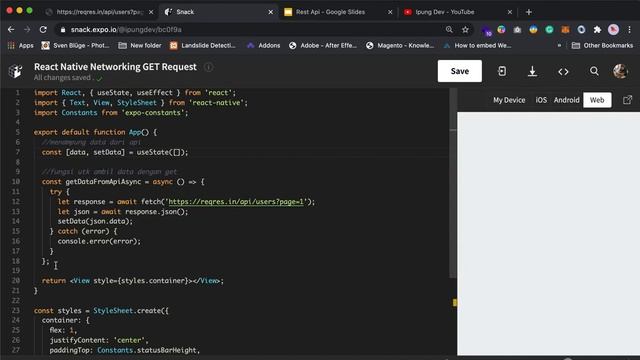Open Sven Bluge Phot... bookmark
This screenshot has width=640, height=360.
[76, 45]
